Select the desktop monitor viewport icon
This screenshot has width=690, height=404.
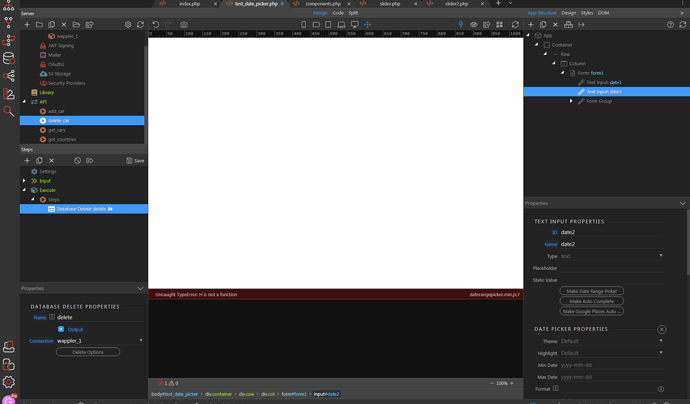tap(354, 25)
